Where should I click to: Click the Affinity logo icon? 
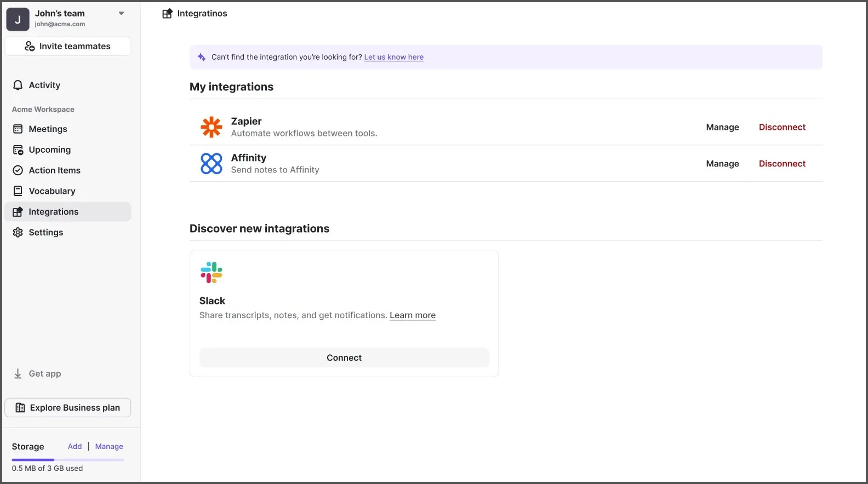211,164
